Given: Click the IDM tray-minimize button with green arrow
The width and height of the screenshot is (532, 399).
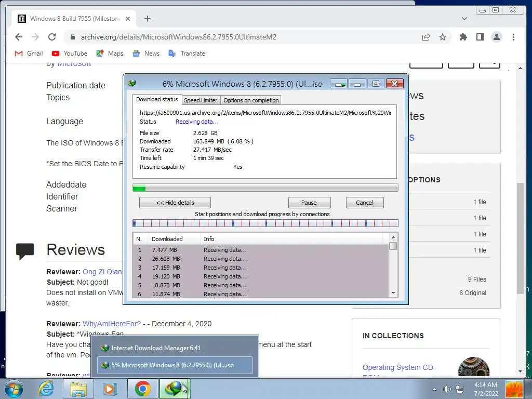Looking at the screenshot, I should (x=339, y=84).
